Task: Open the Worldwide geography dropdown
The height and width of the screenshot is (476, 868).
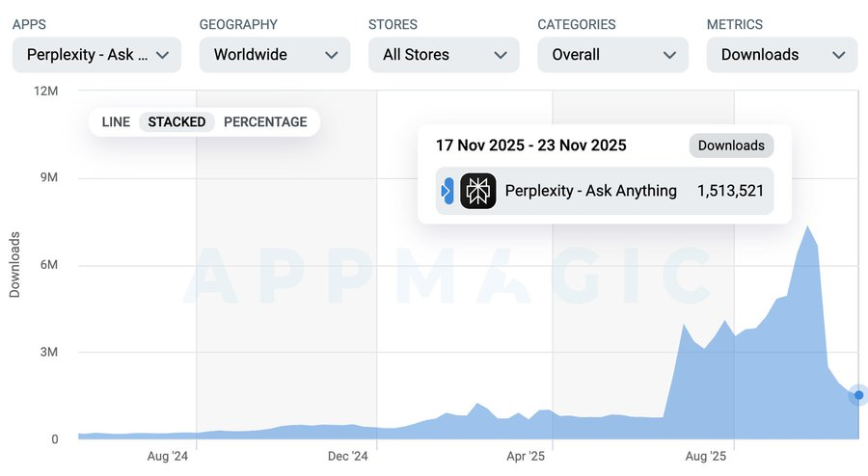Action: [x=260, y=55]
